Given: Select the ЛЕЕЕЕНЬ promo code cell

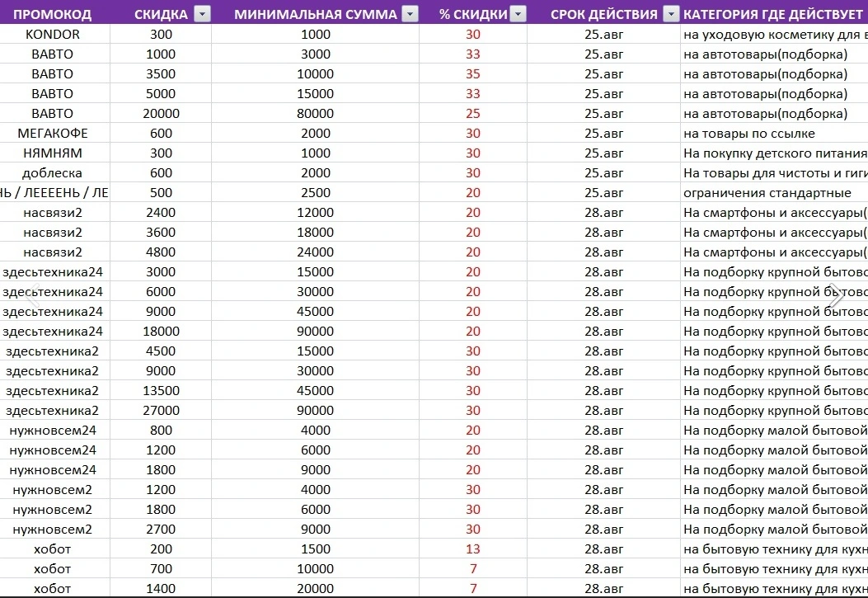Looking at the screenshot, I should coord(53,193).
